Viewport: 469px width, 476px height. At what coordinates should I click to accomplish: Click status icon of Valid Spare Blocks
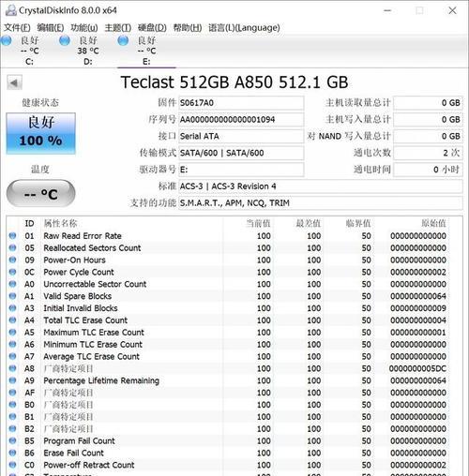click(12, 296)
